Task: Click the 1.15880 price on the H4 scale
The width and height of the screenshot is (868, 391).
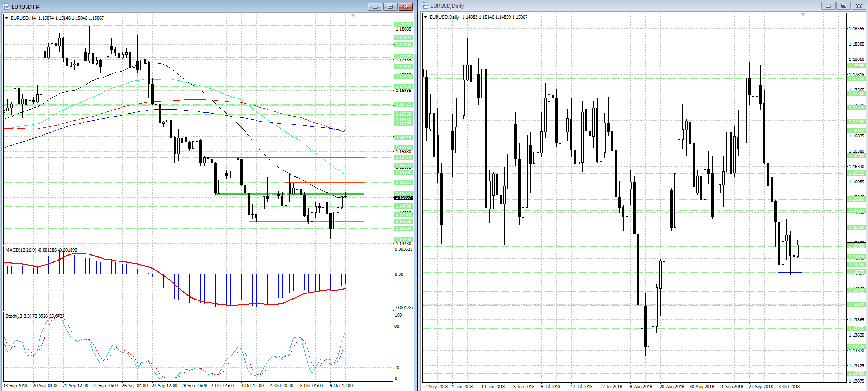Action: (403, 152)
